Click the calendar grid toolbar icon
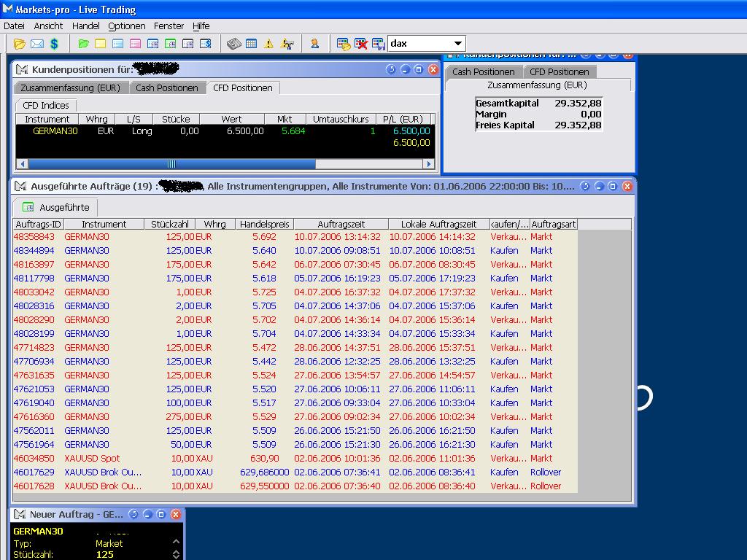This screenshot has width=747, height=560. [251, 44]
